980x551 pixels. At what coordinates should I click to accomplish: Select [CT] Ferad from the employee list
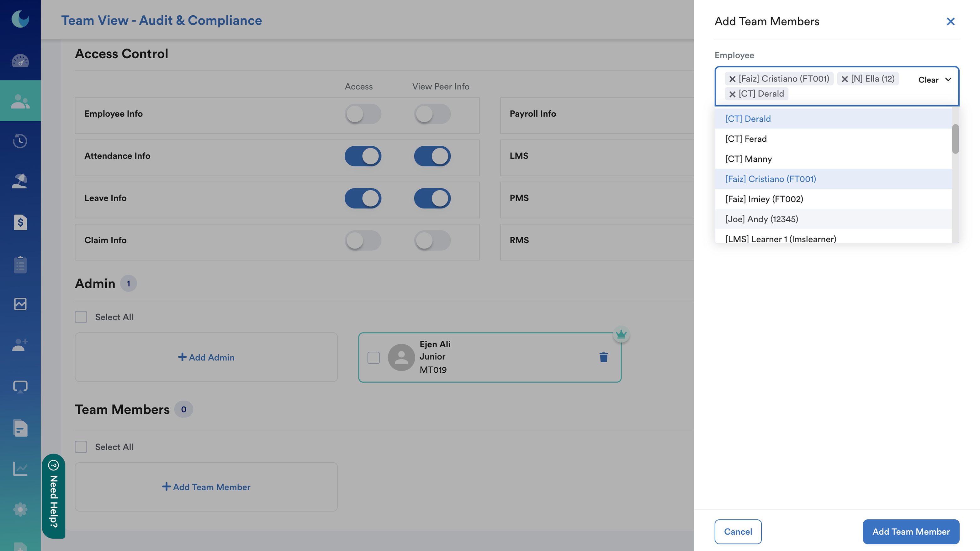pos(746,139)
